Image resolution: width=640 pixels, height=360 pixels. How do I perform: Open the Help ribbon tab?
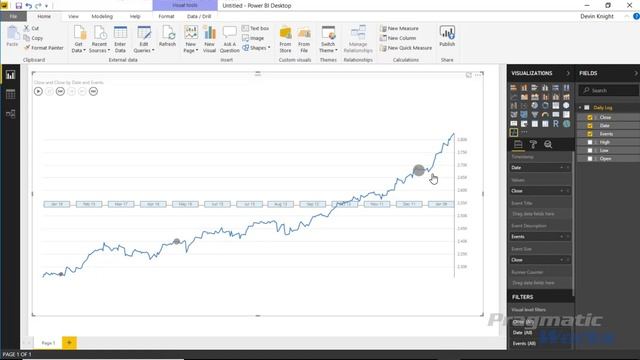135,16
